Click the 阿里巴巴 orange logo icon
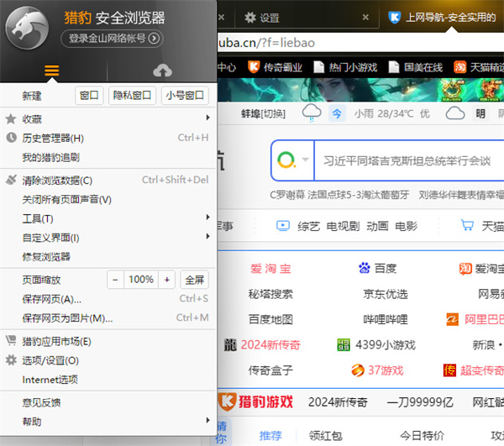This screenshot has height=446, width=504. pos(453,319)
